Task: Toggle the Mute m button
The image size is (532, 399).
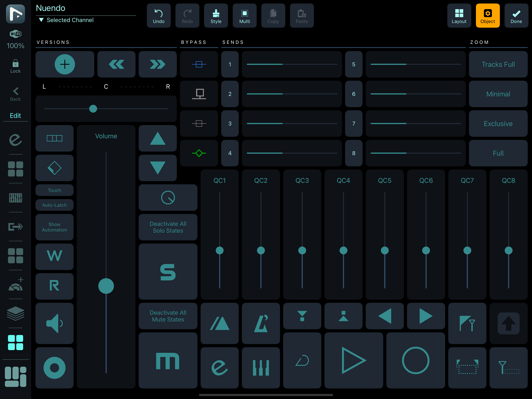Action: pos(168,360)
